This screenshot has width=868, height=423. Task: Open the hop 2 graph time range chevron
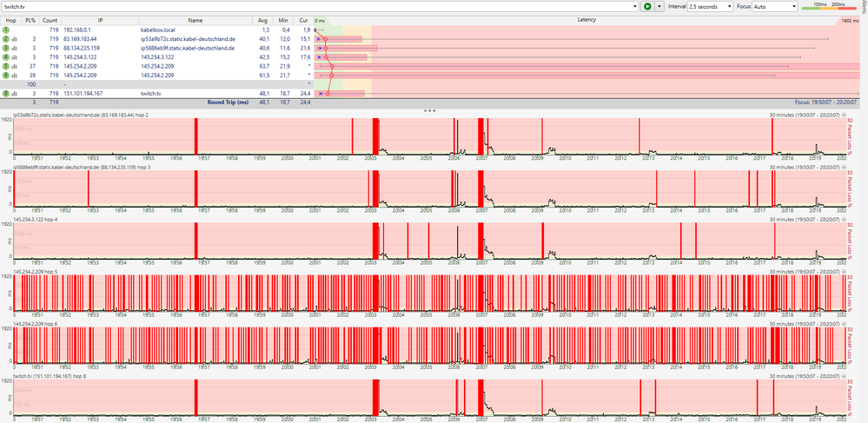click(843, 115)
